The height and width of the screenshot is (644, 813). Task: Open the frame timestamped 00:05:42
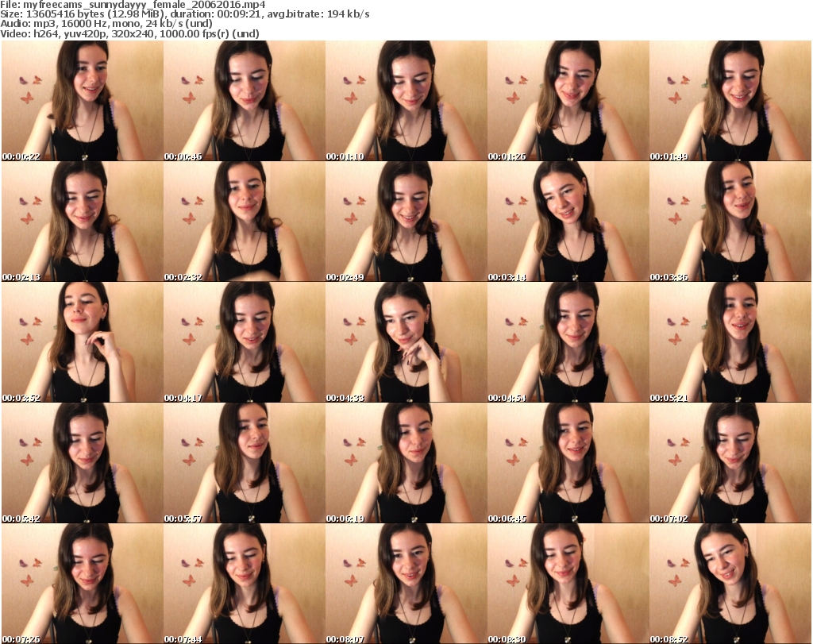coord(82,463)
